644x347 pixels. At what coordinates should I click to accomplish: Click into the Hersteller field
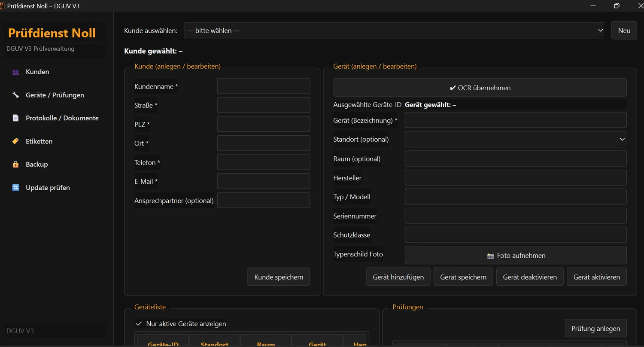pos(516,178)
